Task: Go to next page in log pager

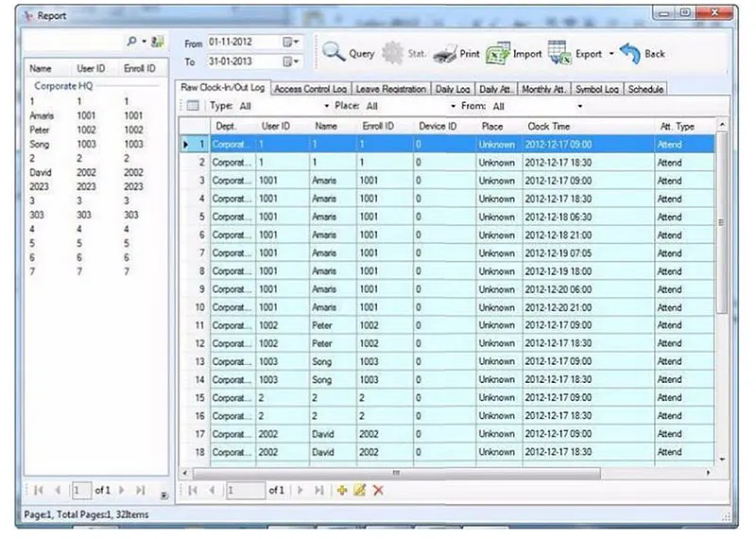Action: pyautogui.click(x=300, y=490)
